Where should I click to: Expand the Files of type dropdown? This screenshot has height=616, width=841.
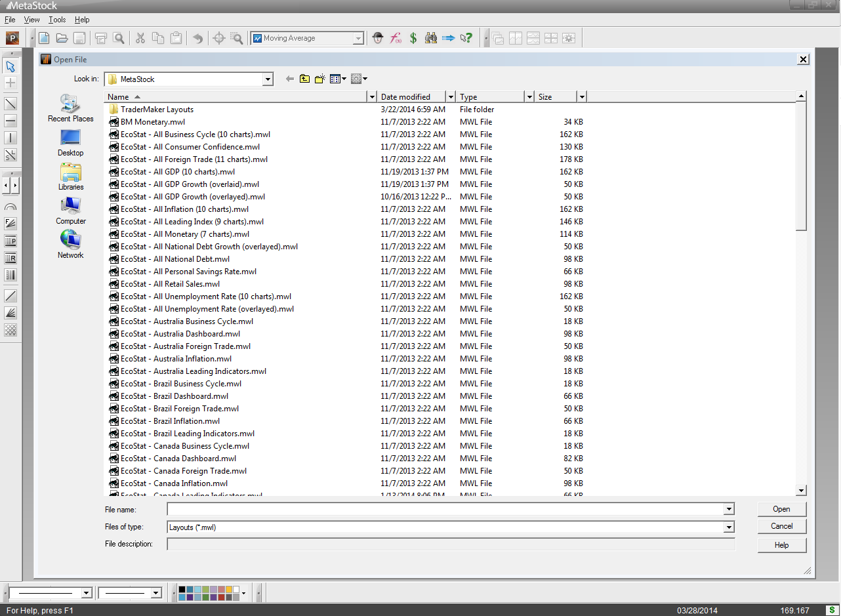(729, 527)
